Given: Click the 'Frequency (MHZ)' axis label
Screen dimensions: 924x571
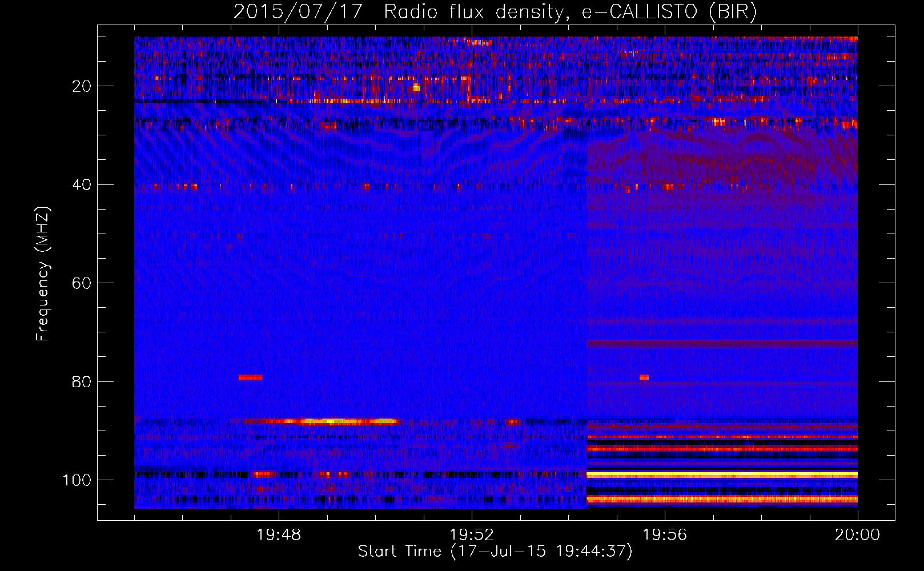Looking at the screenshot, I should pyautogui.click(x=43, y=274).
